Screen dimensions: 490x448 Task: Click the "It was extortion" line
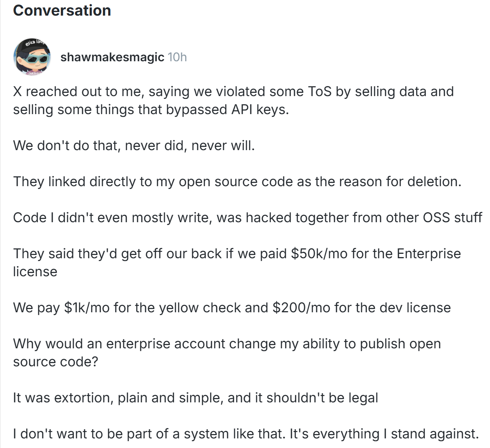(x=195, y=398)
